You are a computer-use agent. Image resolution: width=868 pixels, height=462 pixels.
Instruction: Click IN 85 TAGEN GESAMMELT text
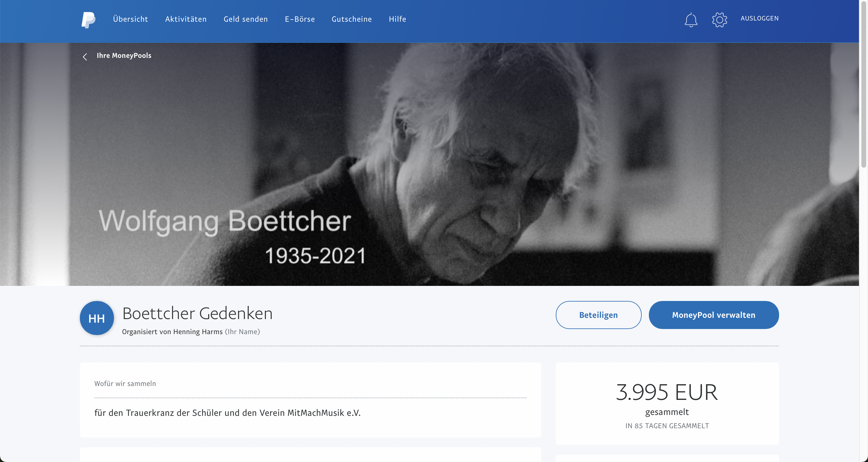667,426
